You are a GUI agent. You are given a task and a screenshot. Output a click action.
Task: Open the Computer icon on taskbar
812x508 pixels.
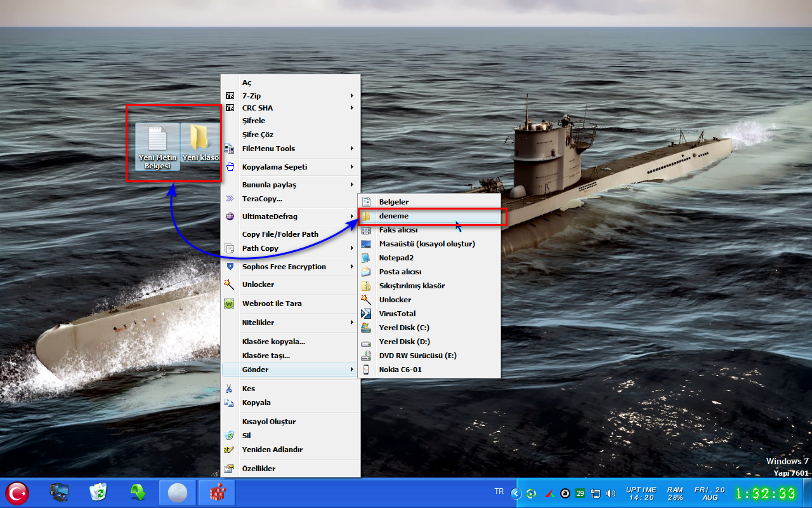pyautogui.click(x=60, y=493)
